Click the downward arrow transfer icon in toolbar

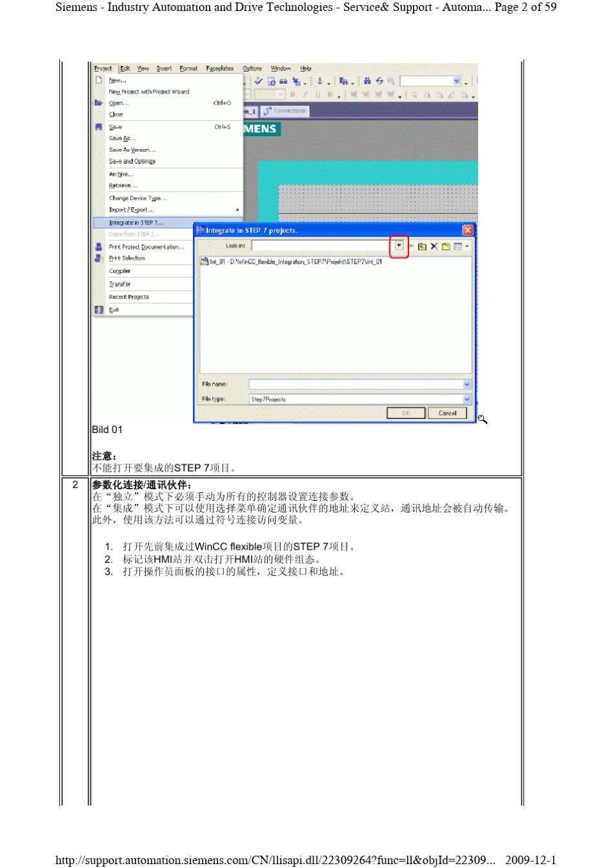pyautogui.click(x=319, y=81)
